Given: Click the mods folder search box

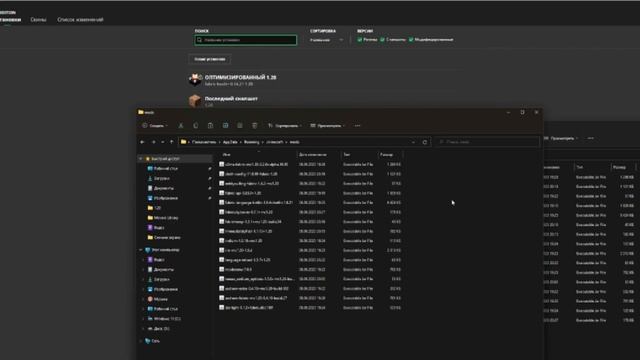Looking at the screenshot, I should click(x=487, y=142).
